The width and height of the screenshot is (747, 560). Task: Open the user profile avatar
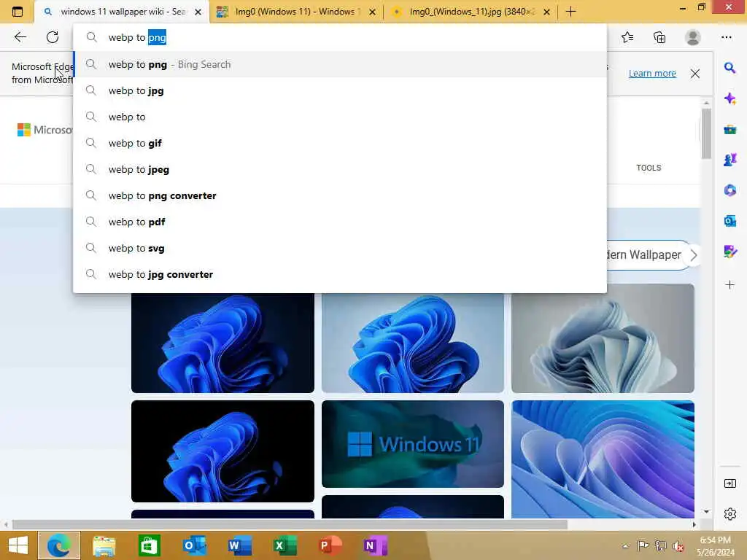click(x=693, y=37)
